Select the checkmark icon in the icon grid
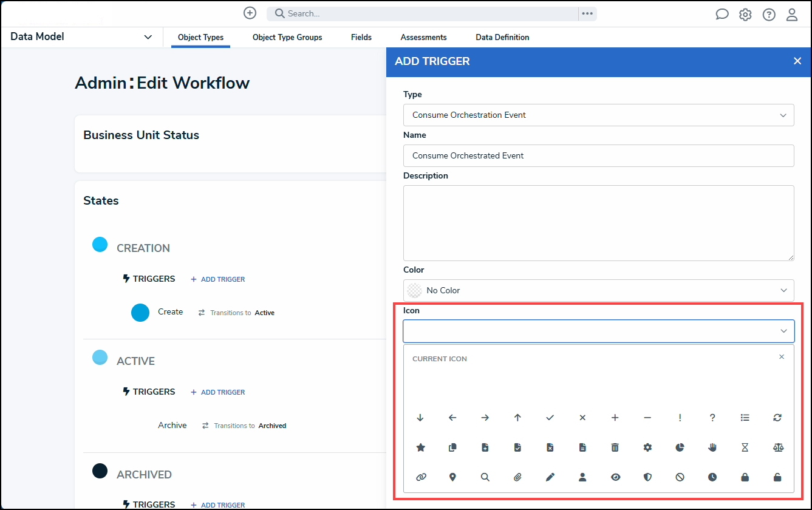The width and height of the screenshot is (812, 510). point(550,418)
